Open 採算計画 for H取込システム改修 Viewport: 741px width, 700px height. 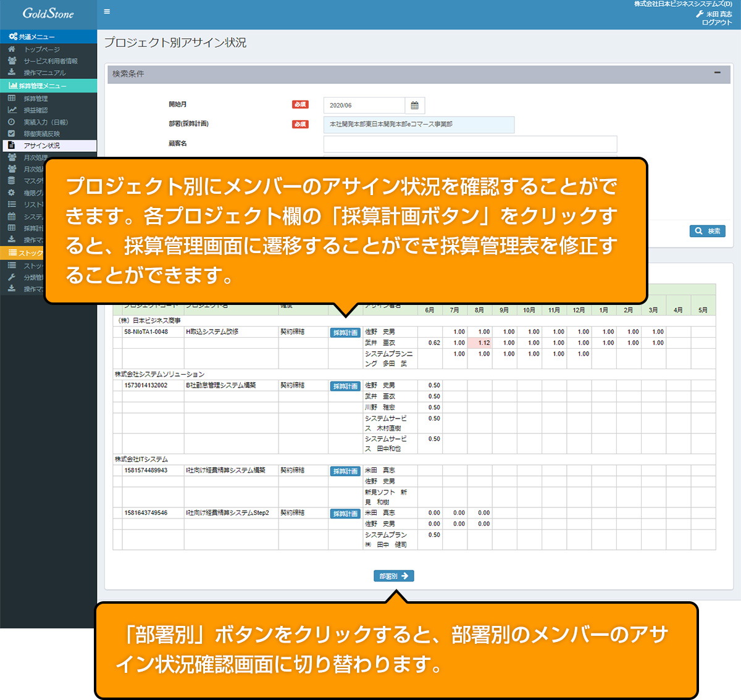point(345,333)
